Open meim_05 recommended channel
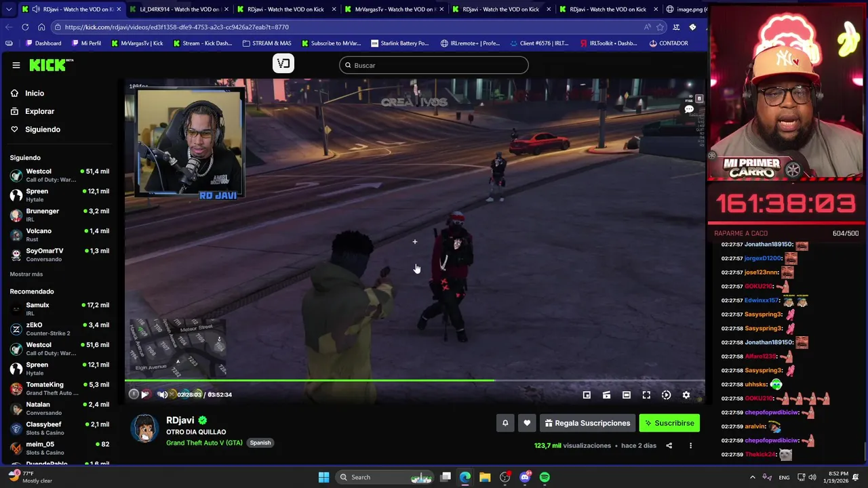 [60, 448]
